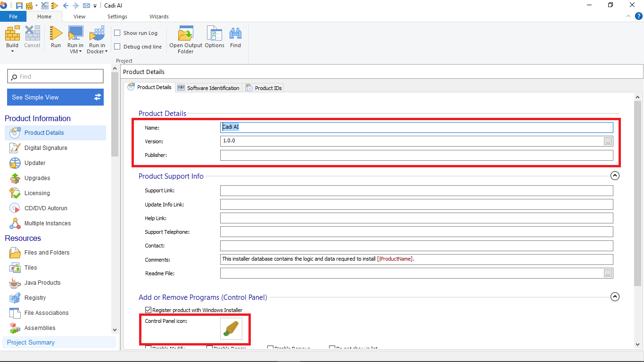Click the See Simple View button
The width and height of the screenshot is (644, 362).
[55, 97]
